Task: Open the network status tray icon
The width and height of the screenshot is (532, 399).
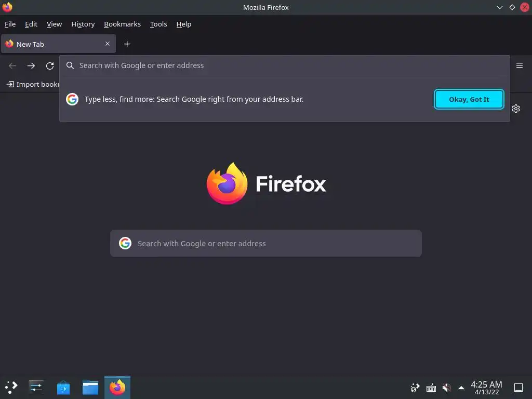Action: (415, 388)
